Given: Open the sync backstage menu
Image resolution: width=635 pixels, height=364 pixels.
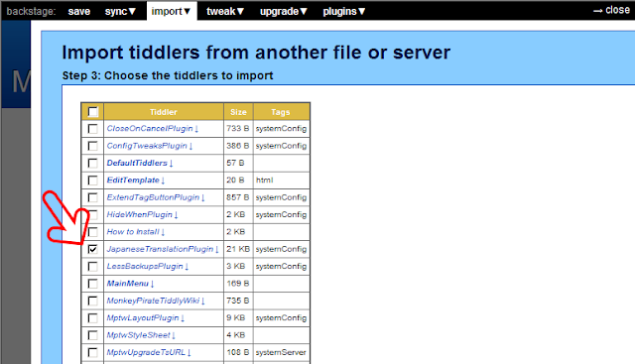Looking at the screenshot, I should pyautogui.click(x=120, y=11).
